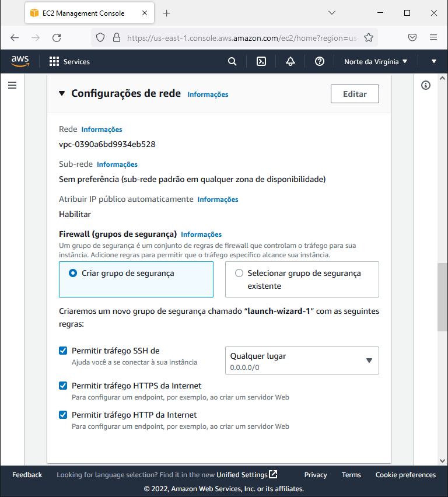The height and width of the screenshot is (497, 448).
Task: Open Cookie preferences in footer
Action: point(405,474)
